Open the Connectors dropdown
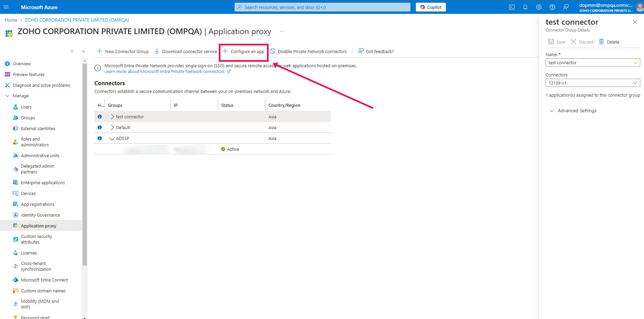Viewport: 644px width, 319px height. 593,83
